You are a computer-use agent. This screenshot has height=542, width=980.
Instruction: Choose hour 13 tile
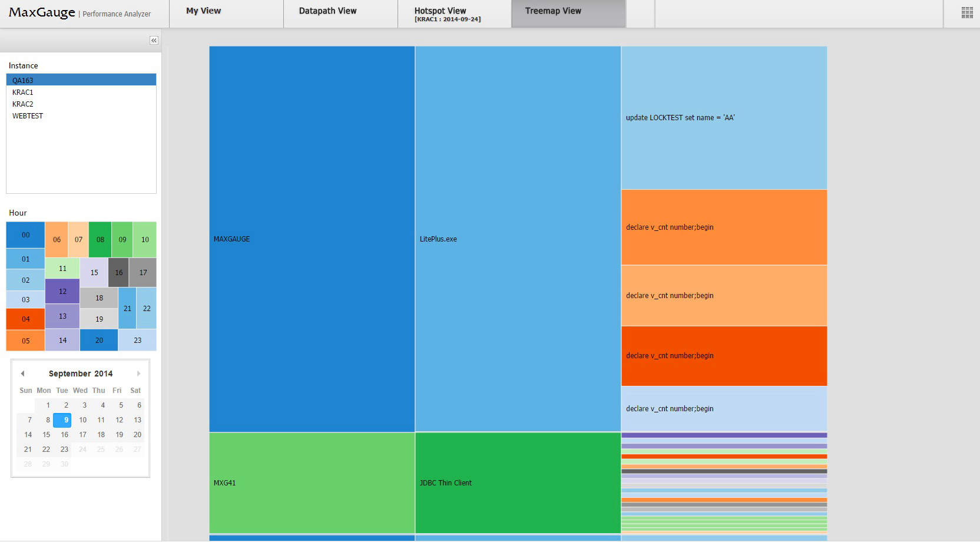62,316
